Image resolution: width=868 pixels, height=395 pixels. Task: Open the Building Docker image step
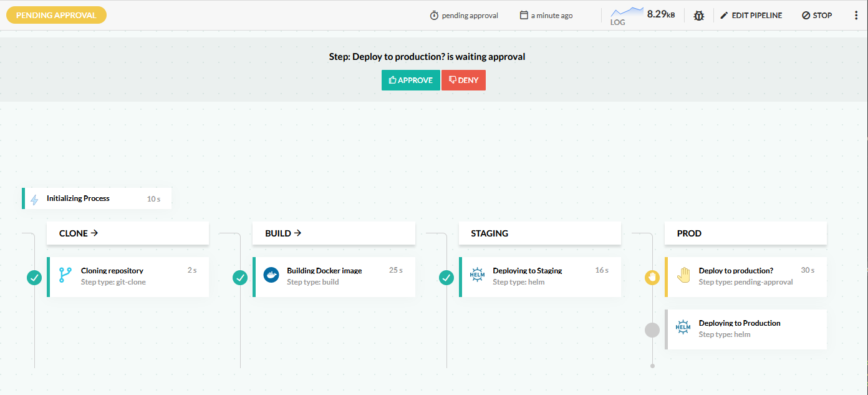(334, 276)
